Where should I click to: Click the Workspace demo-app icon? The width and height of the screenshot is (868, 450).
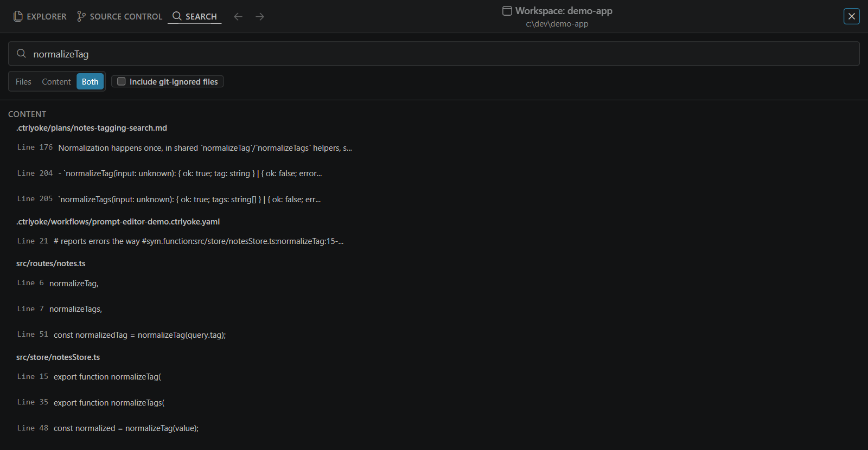click(x=507, y=11)
